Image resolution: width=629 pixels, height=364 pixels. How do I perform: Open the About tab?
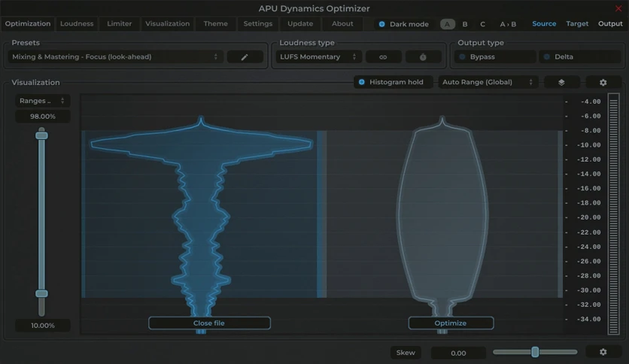click(x=342, y=23)
